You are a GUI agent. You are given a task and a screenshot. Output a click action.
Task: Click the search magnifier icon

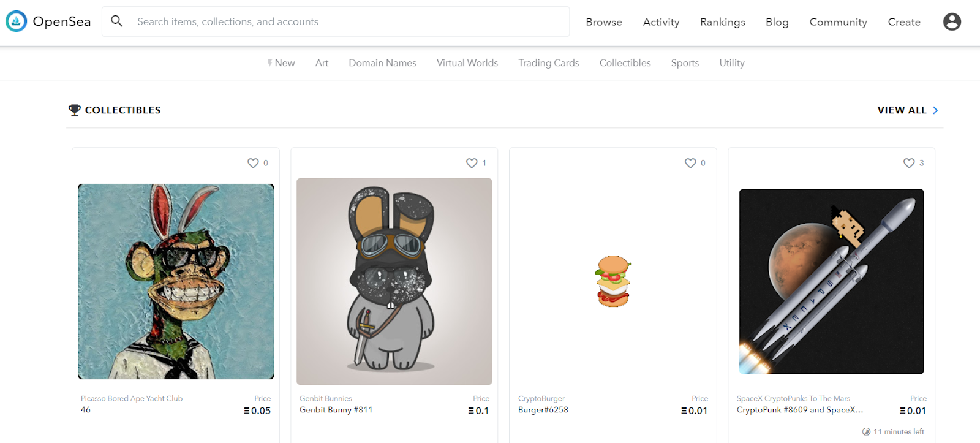point(116,21)
